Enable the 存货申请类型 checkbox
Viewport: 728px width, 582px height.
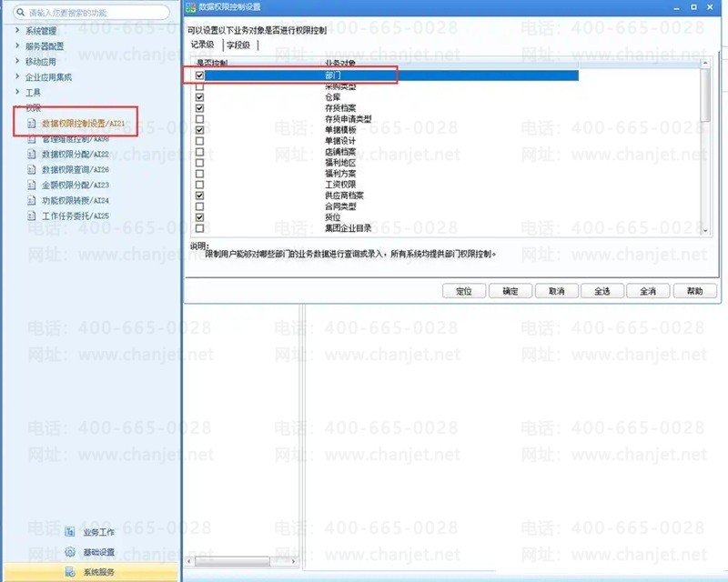(199, 119)
